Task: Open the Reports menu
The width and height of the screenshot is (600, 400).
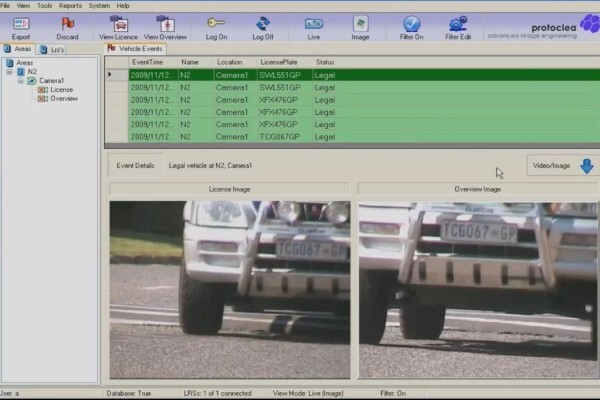Action: click(x=70, y=6)
